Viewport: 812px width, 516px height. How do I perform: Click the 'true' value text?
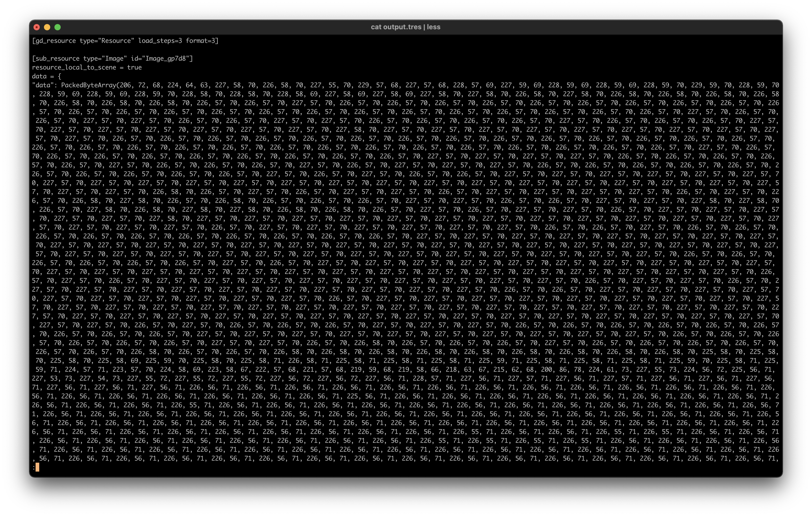134,67
